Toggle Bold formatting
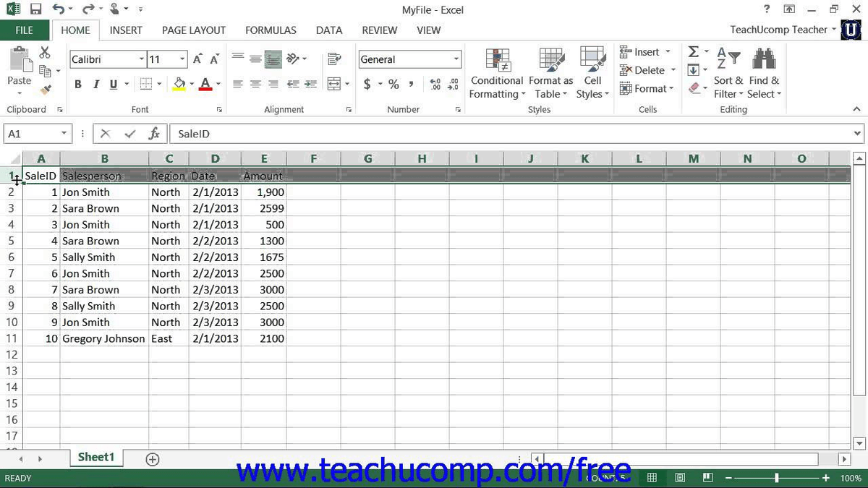 [78, 84]
